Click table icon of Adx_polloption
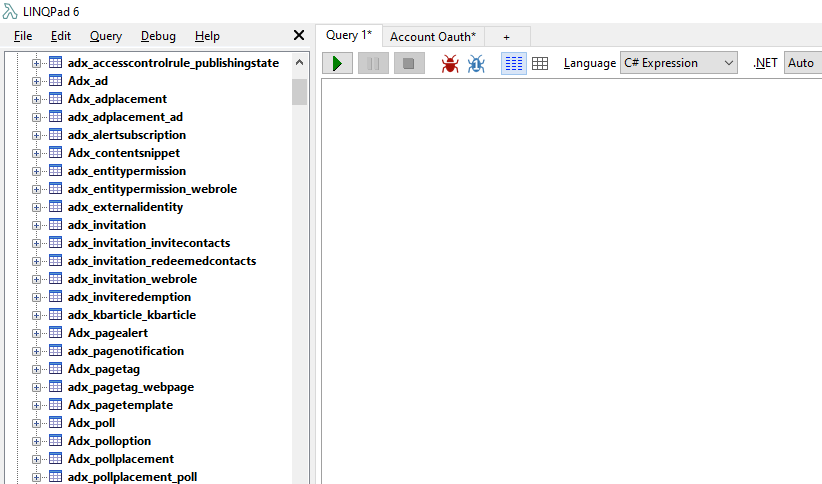 [56, 440]
